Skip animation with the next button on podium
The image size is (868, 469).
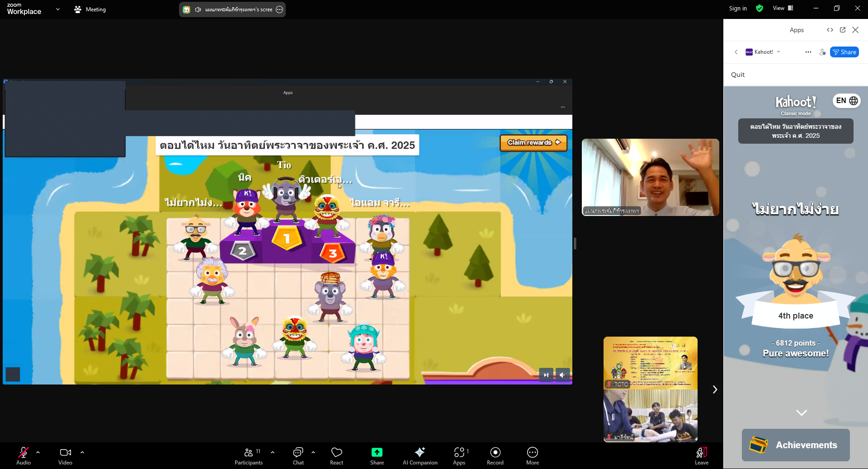point(546,375)
